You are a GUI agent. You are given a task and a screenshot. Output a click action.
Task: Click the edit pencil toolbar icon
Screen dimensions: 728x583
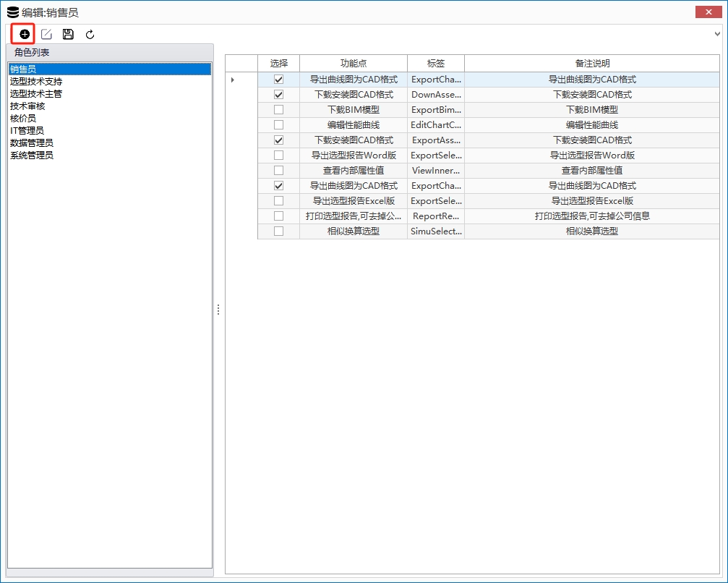[x=46, y=34]
